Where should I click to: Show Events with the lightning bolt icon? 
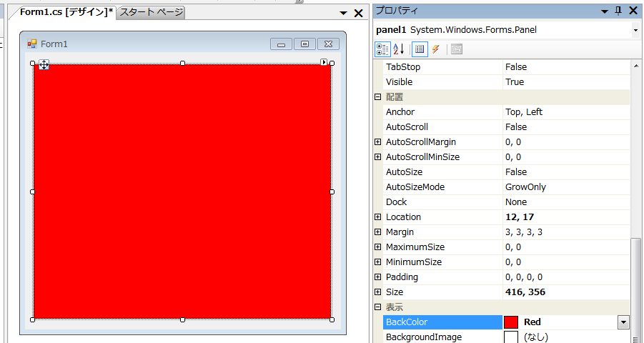coord(436,49)
